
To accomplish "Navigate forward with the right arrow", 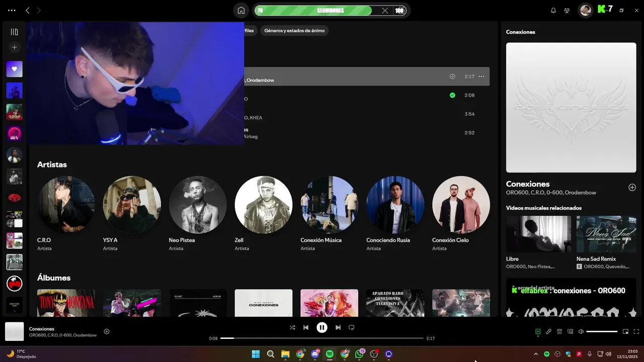I will (x=39, y=10).
